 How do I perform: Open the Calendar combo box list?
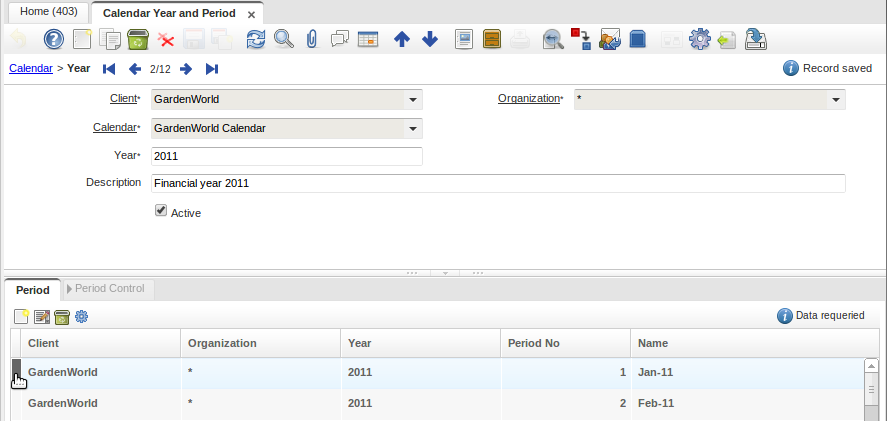pos(412,128)
